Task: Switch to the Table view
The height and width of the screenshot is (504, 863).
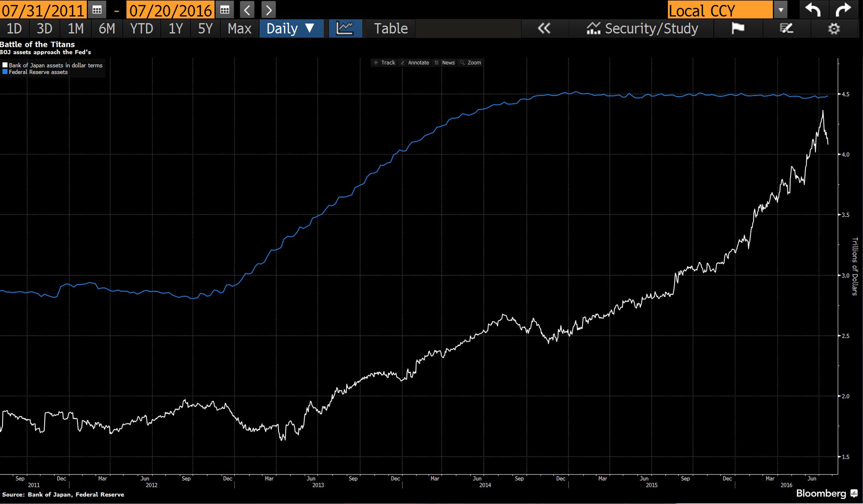Action: click(x=391, y=29)
